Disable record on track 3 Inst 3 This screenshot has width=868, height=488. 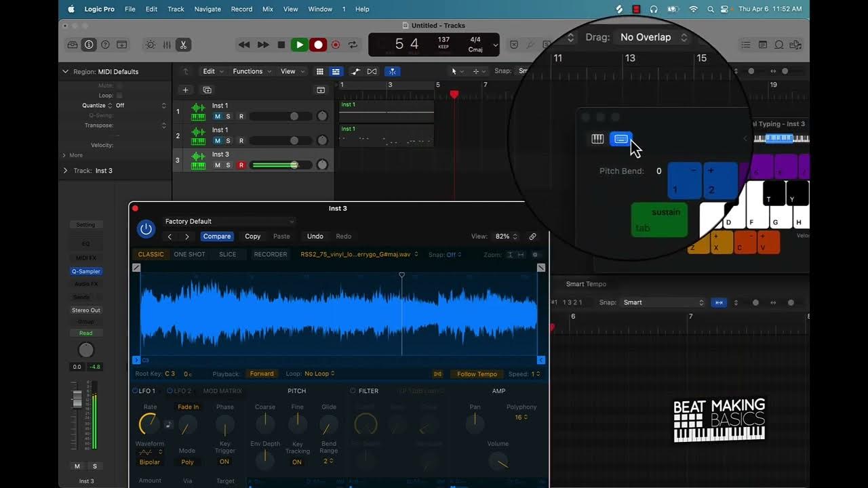[x=241, y=165]
